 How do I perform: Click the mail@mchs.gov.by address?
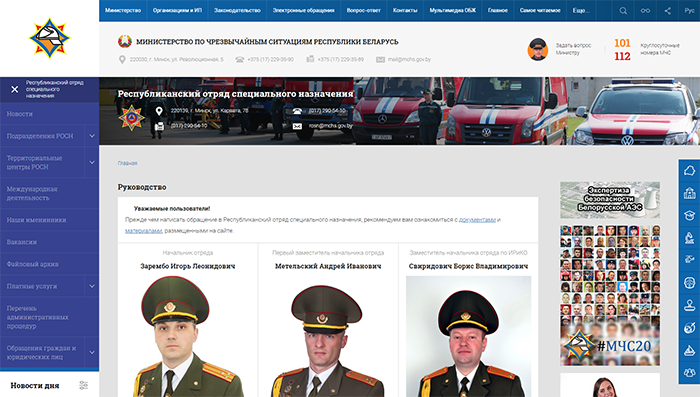[409, 59]
